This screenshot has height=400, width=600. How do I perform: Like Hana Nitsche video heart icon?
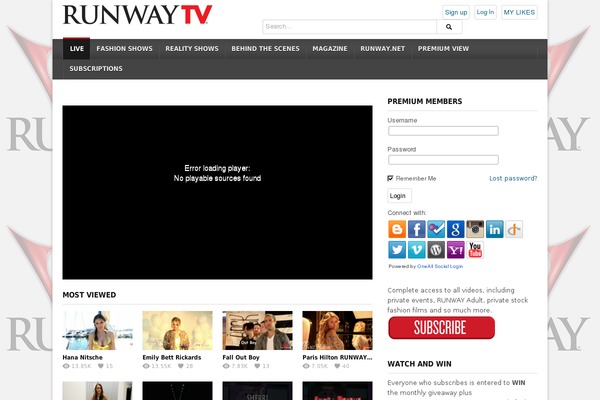point(101,366)
